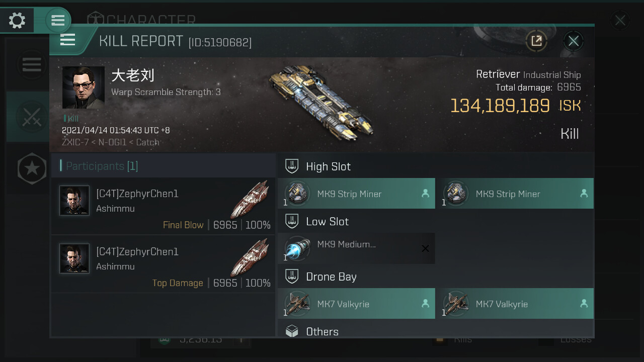This screenshot has width=644, height=362.
Task: Open the Retriever ship image
Action: 322,101
